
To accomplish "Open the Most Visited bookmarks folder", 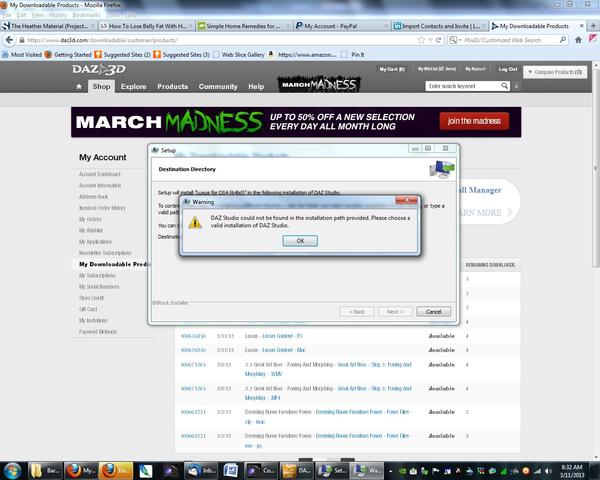I will tap(22, 55).
